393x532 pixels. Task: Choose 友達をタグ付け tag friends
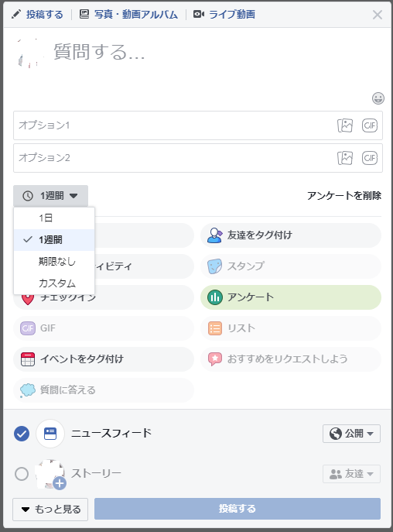click(291, 235)
